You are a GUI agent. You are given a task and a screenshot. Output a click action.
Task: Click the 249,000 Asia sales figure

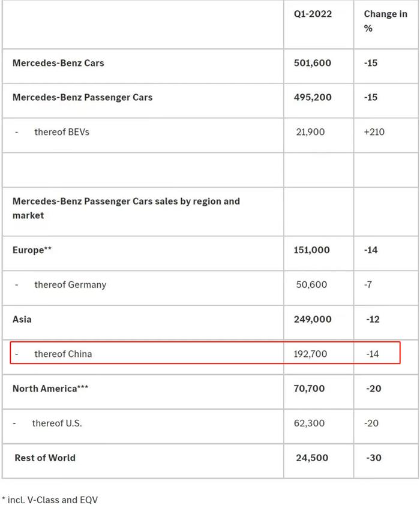click(x=312, y=320)
